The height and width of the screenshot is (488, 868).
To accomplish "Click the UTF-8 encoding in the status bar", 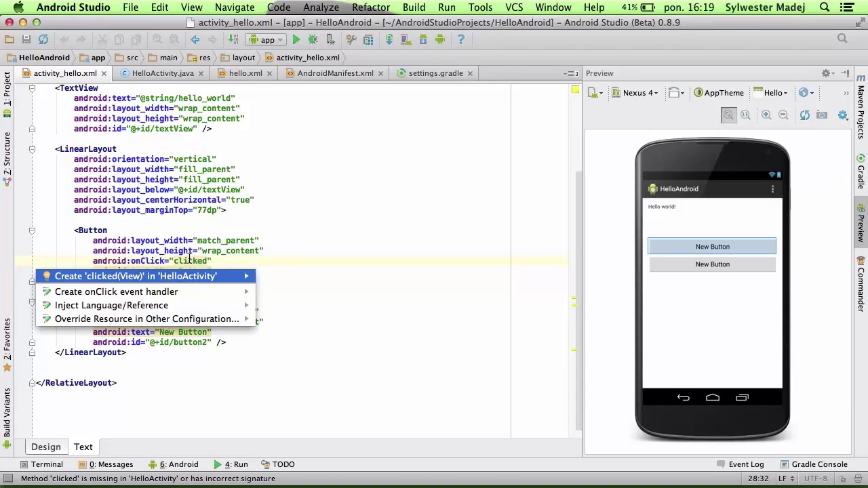I will point(816,479).
